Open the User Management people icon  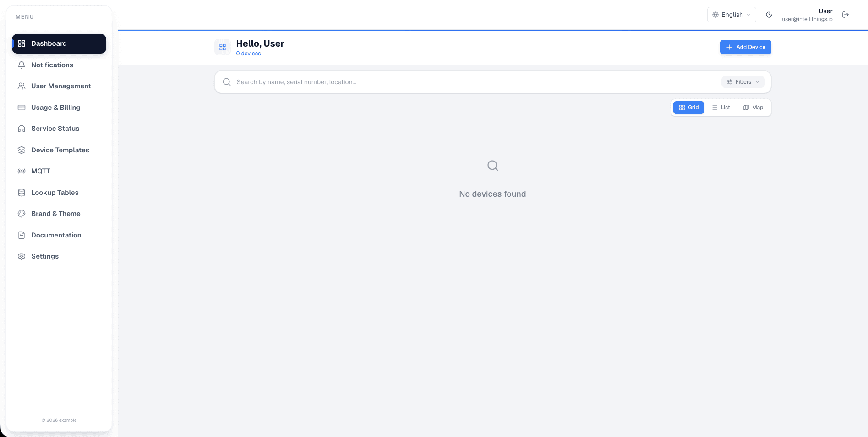click(22, 86)
